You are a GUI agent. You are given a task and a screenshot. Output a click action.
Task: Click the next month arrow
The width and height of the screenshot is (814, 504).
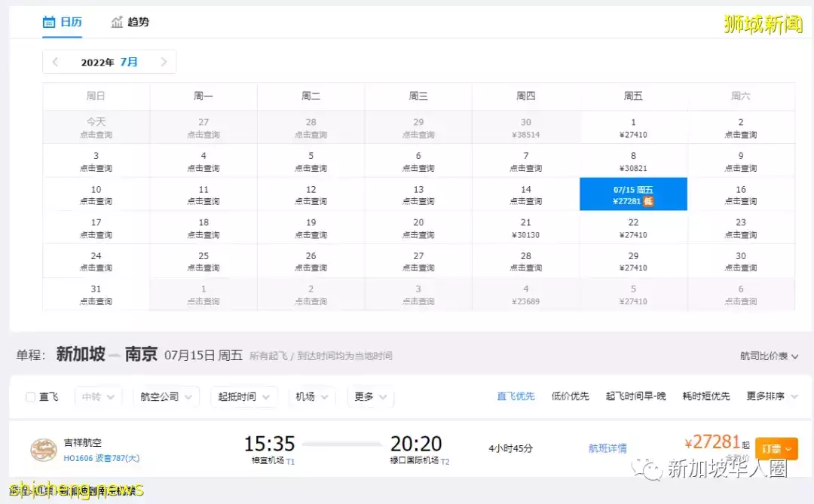164,62
